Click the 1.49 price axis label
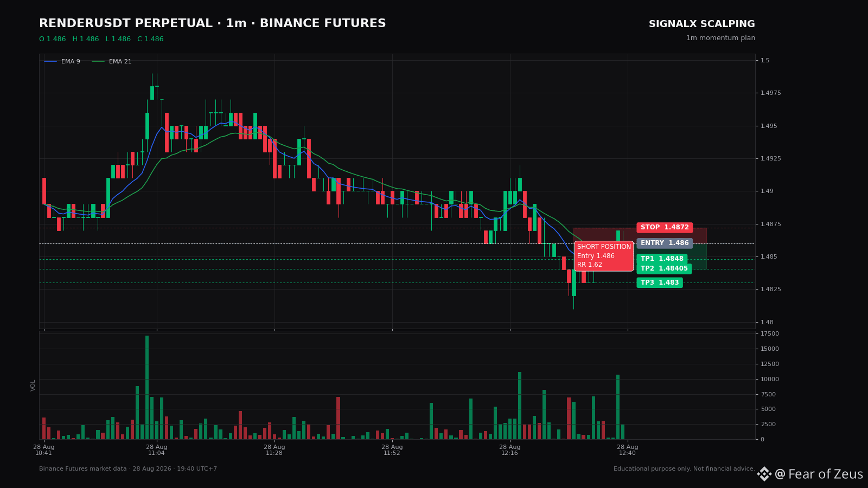 click(767, 191)
